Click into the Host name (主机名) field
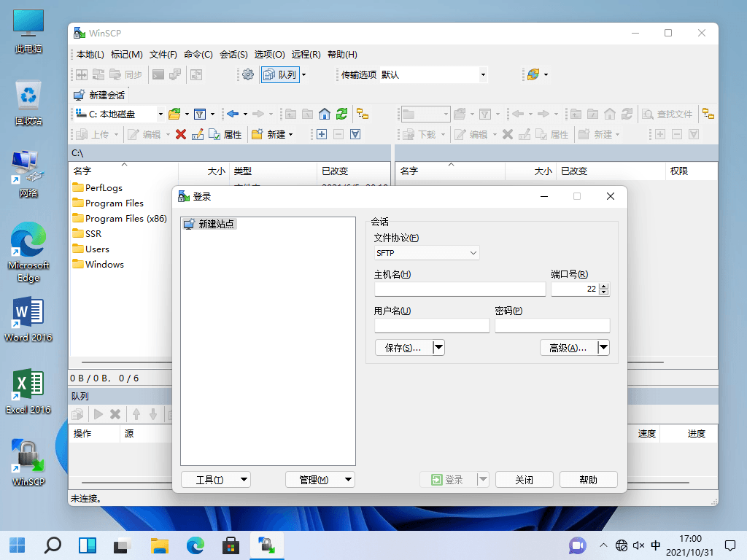The image size is (747, 560). tap(460, 289)
